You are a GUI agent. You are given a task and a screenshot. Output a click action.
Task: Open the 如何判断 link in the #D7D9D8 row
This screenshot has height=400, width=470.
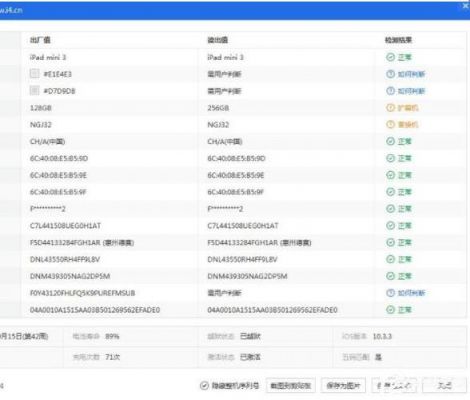411,91
